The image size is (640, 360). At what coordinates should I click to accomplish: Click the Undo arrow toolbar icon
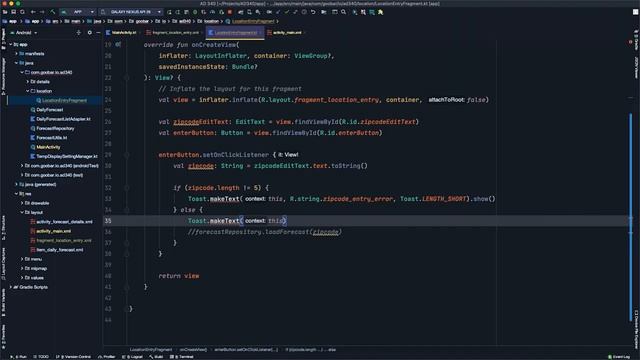click(x=313, y=12)
